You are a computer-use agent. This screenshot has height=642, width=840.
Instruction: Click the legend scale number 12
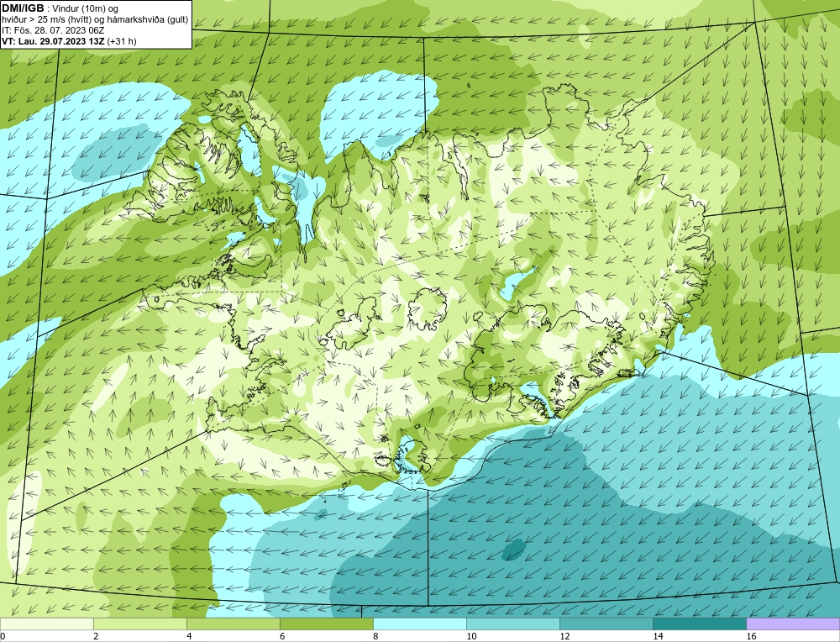click(x=564, y=636)
